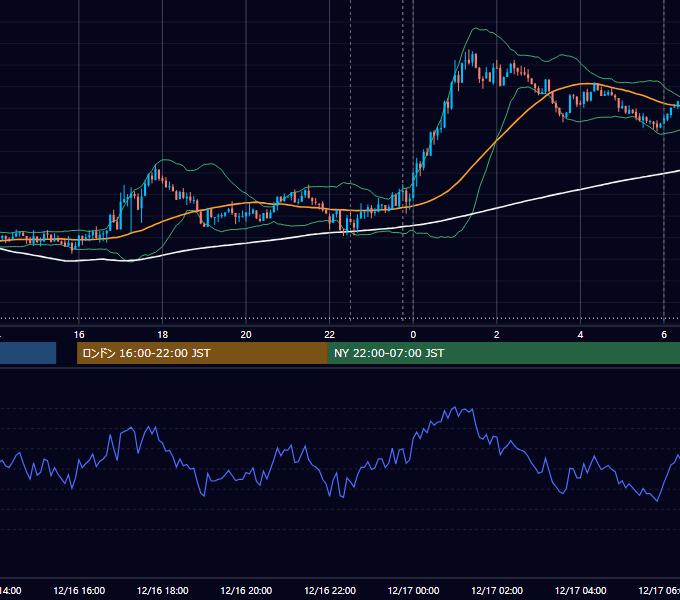Click the 12/16 18:00 date label
The height and width of the screenshot is (600, 680).
tap(163, 590)
